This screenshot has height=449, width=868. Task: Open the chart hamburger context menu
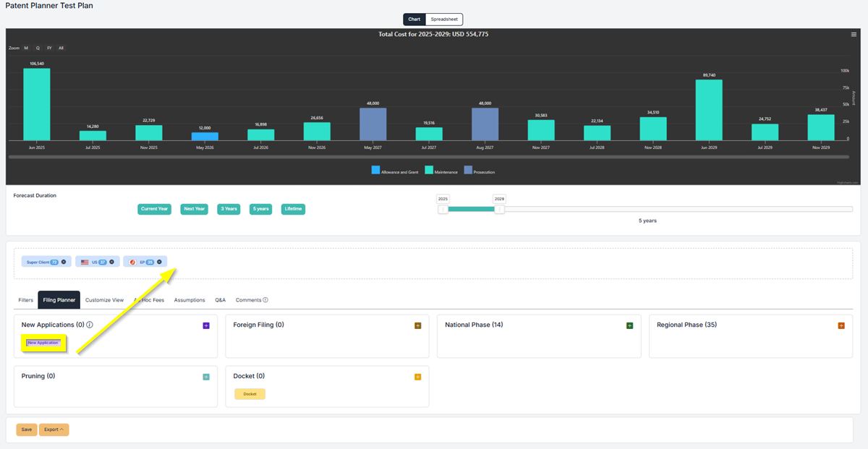854,34
